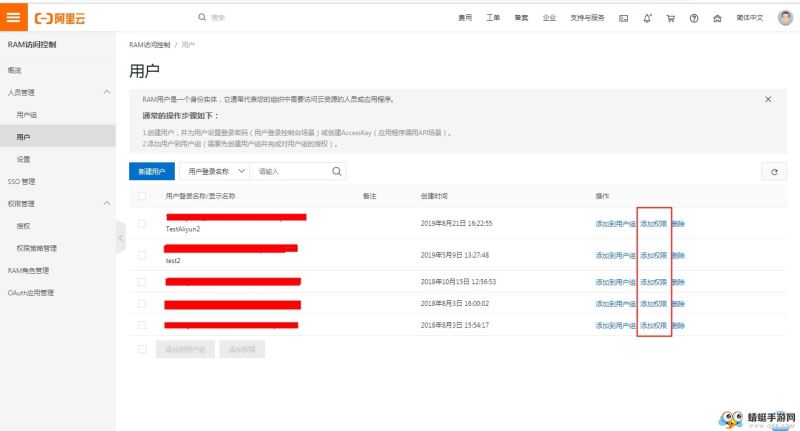
Task: Open the 费用 top menu
Action: tap(465, 18)
